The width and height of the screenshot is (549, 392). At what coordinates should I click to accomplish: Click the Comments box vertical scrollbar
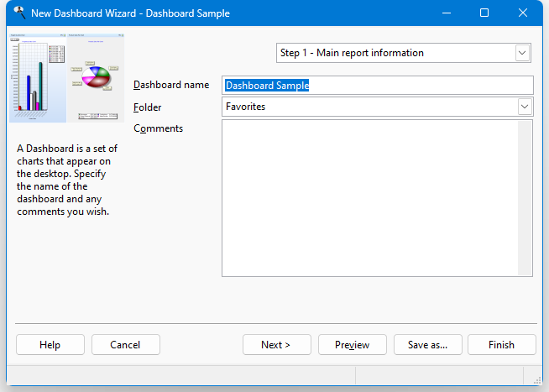point(525,198)
